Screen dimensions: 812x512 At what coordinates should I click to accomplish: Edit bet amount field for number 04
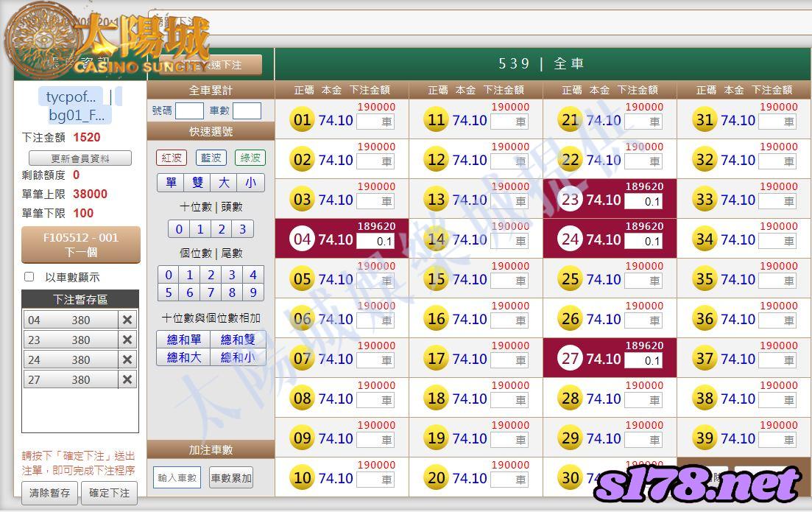click(375, 241)
